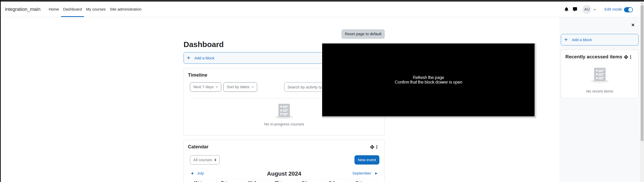Open the messaging drawer chat icon
Image resolution: width=644 pixels, height=182 pixels.
(575, 9)
